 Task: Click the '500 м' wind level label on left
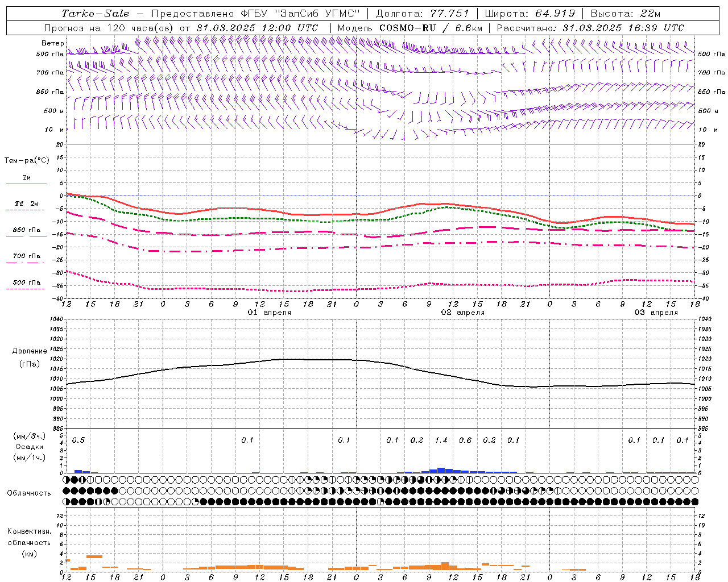[x=54, y=111]
